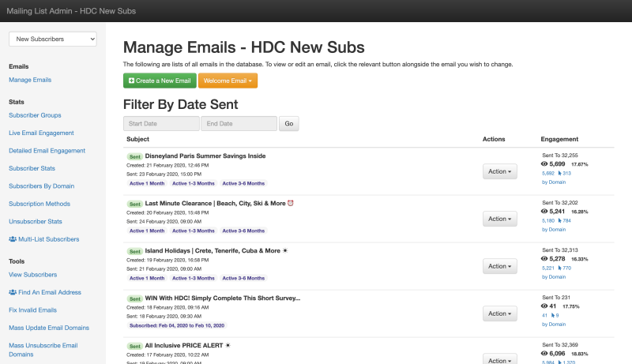Open the New Subscribers list selector

[53, 39]
